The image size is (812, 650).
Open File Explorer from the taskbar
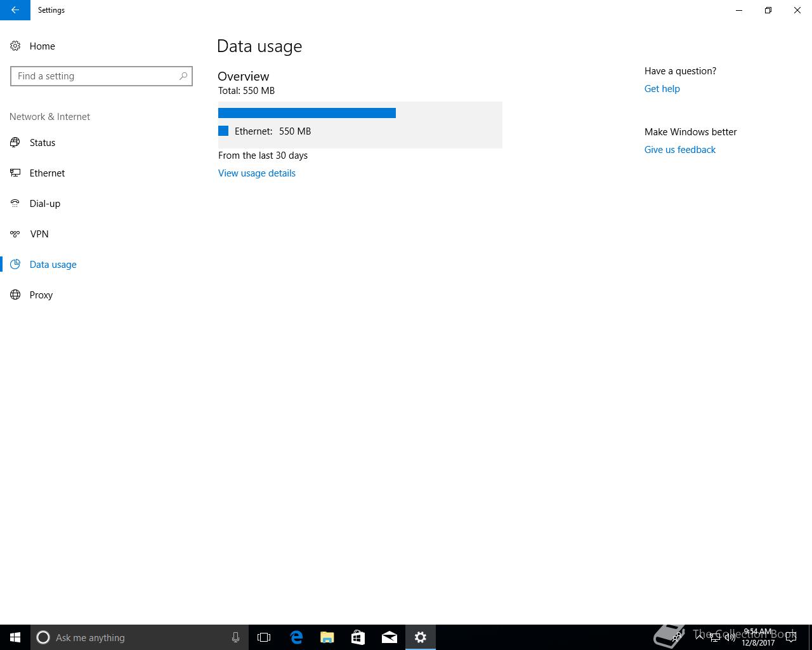click(327, 637)
